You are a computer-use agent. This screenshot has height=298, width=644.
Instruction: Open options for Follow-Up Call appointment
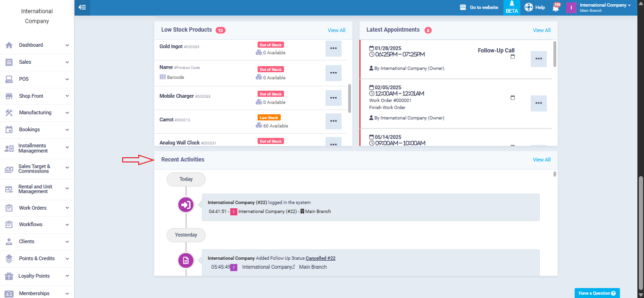click(x=538, y=59)
